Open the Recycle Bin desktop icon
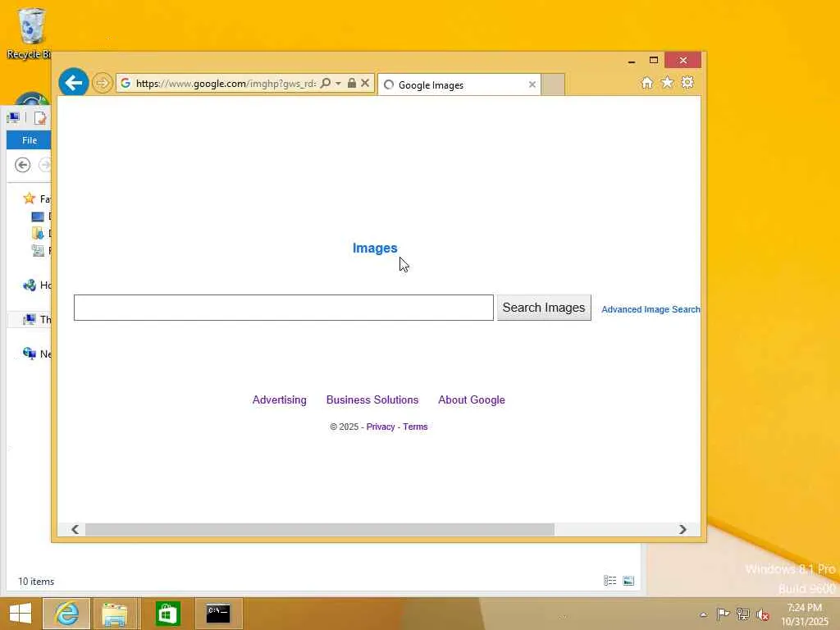Screen dimensions: 840x630 click(30, 33)
